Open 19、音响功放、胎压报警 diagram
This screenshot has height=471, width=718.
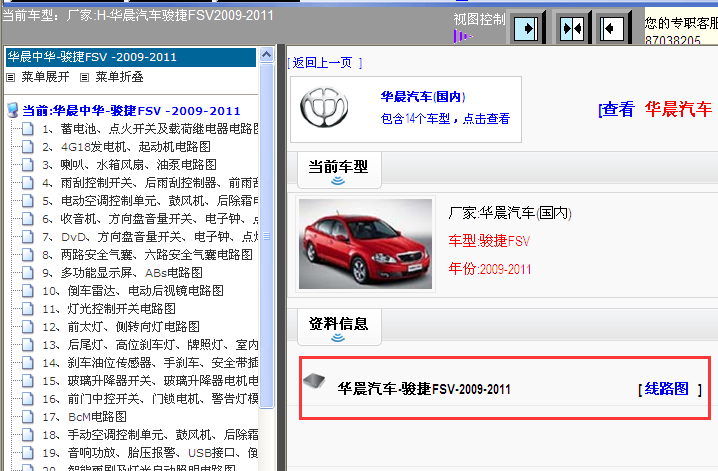(x=150, y=452)
